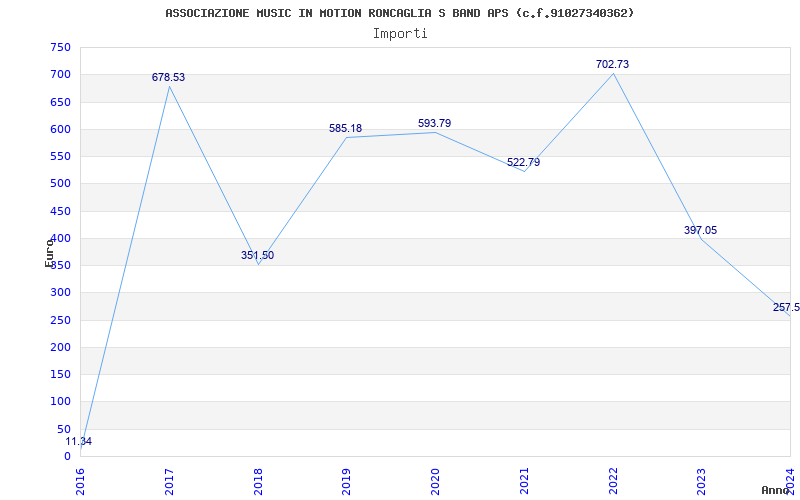Click the 2018 x-axis year label

258,482
